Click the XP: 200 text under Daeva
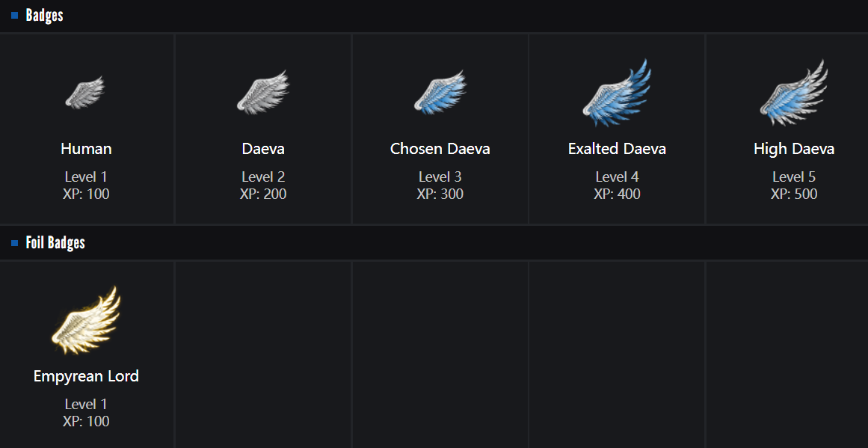The image size is (868, 448). [x=263, y=194]
